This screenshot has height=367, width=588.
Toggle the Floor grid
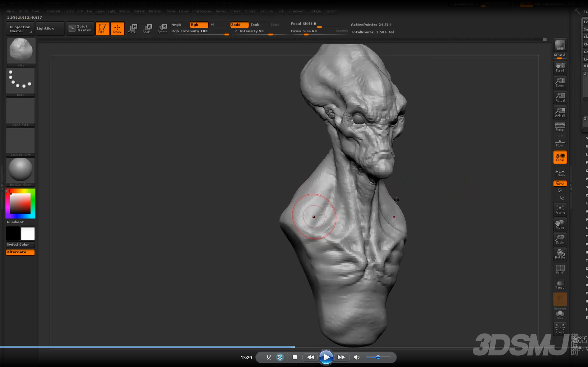pos(560,142)
